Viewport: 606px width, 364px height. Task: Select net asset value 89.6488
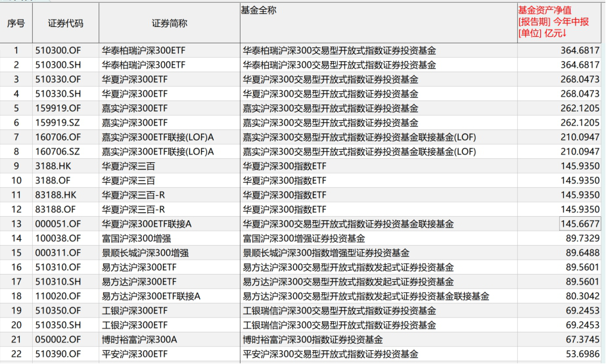(583, 253)
